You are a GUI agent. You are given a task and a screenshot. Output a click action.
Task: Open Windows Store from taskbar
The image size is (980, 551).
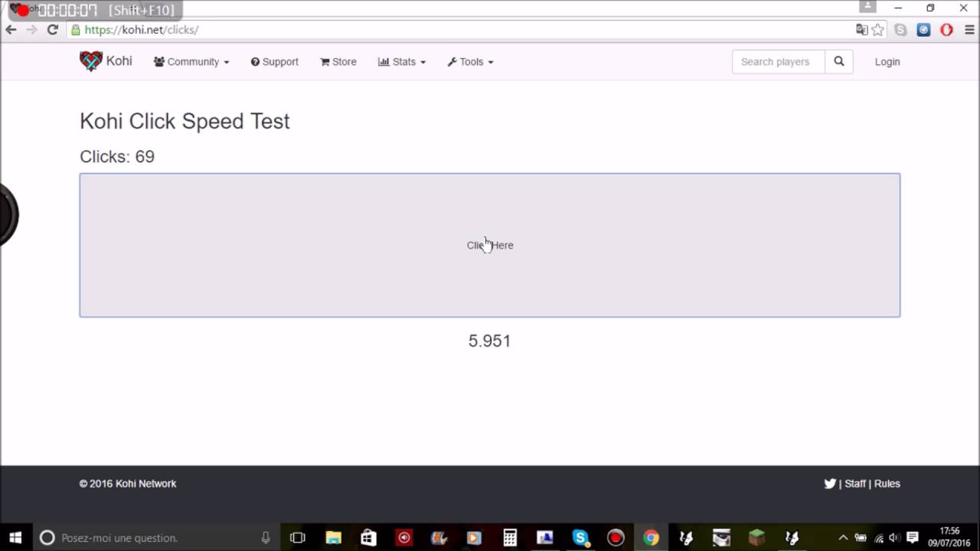(369, 538)
